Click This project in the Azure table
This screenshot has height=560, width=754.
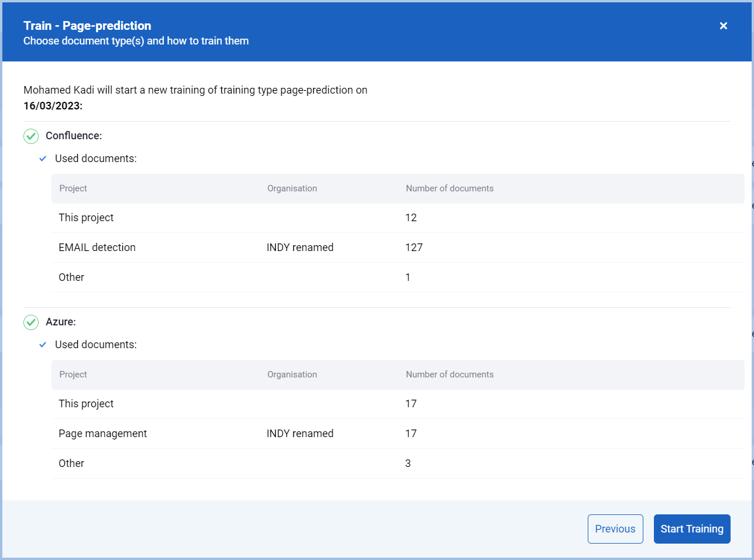[86, 404]
